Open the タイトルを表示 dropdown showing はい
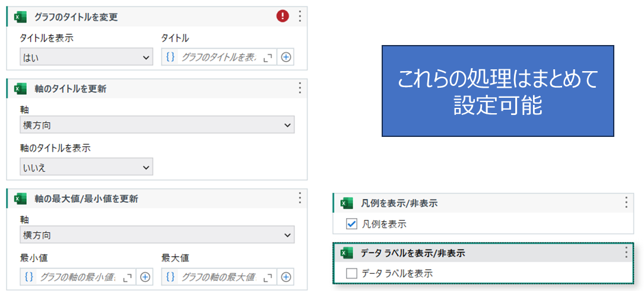This screenshot has width=644, height=291. (x=86, y=57)
